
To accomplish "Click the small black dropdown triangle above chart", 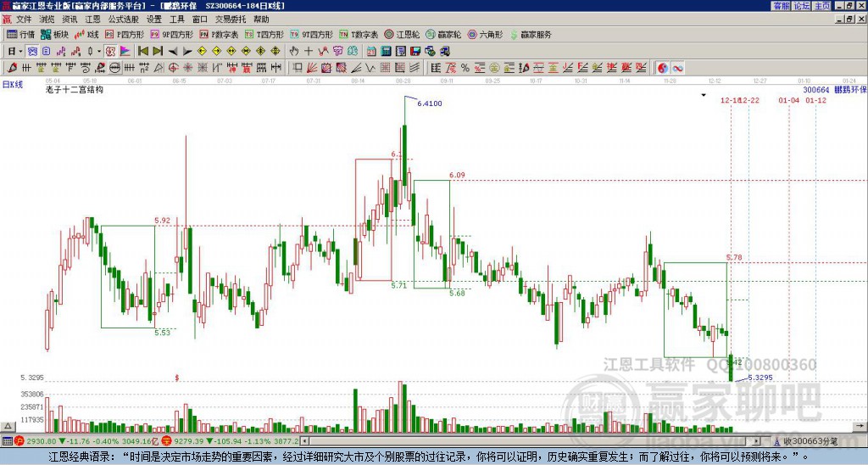I will tap(704, 95).
